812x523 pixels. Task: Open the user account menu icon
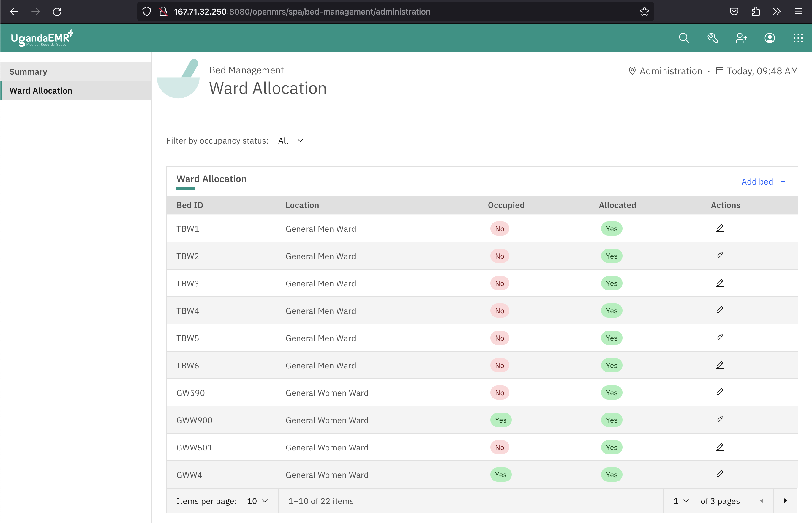point(770,38)
